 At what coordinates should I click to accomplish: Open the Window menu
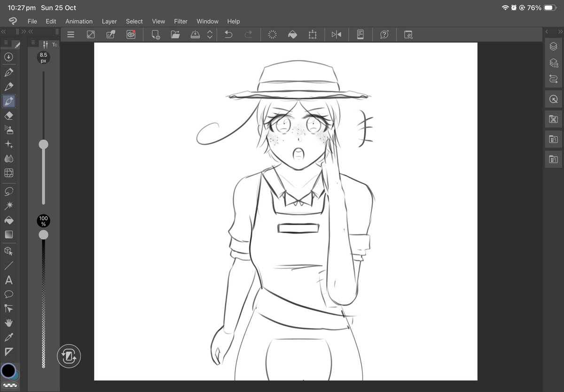(x=207, y=21)
